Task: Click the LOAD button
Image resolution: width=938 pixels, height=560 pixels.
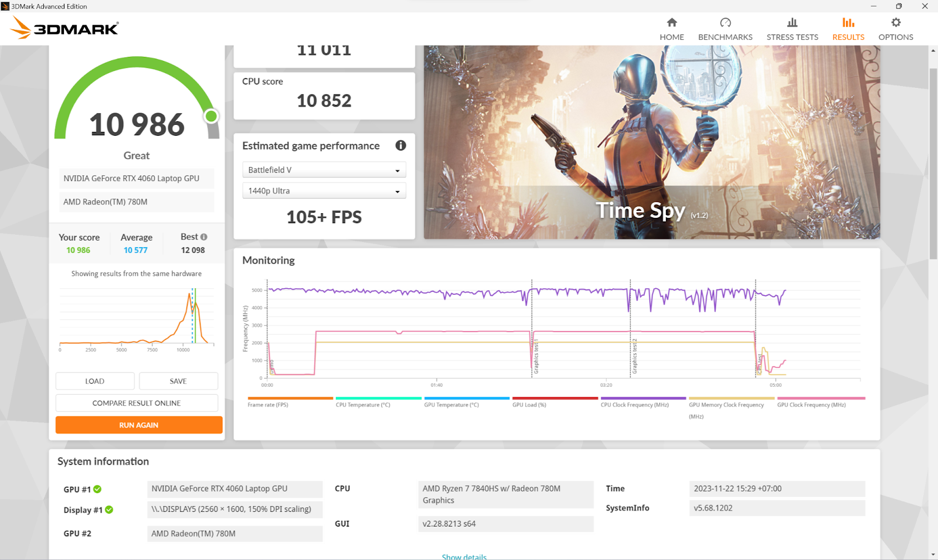Action: (x=95, y=381)
